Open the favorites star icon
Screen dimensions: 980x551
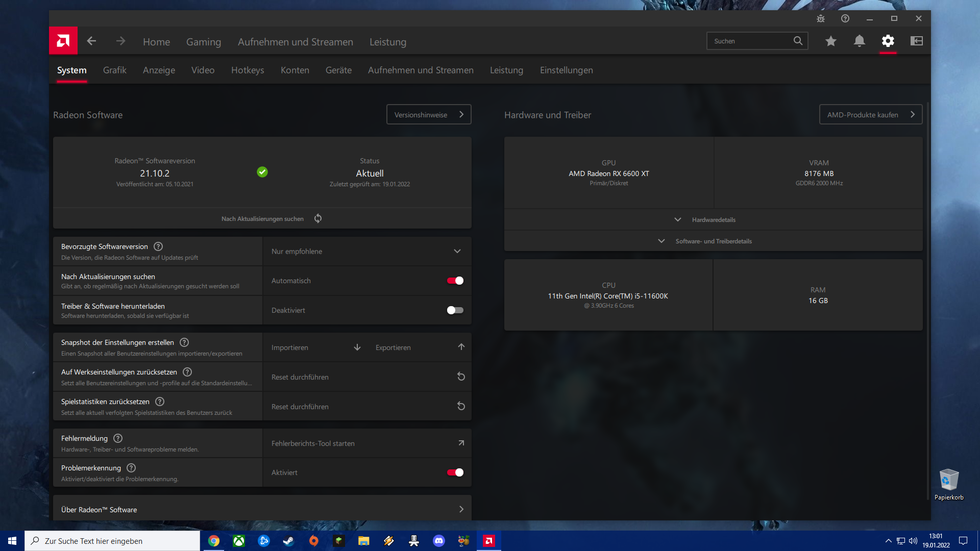831,41
